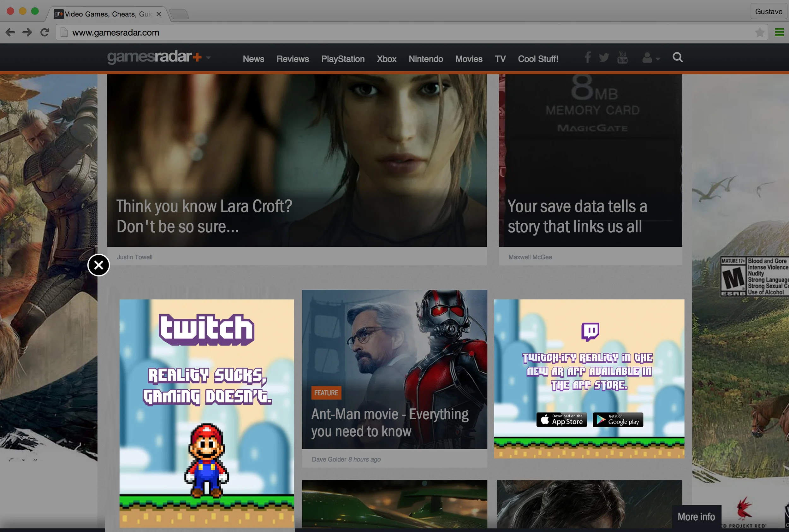Click the Download on the App Store badge
Screen dimensions: 789x532
[x=562, y=420]
